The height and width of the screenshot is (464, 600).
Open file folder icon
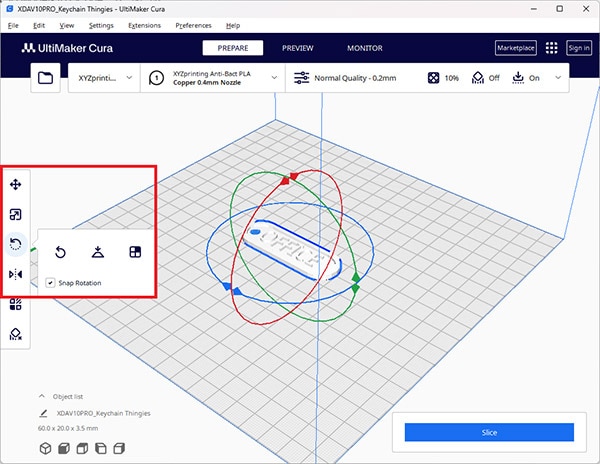tap(46, 78)
